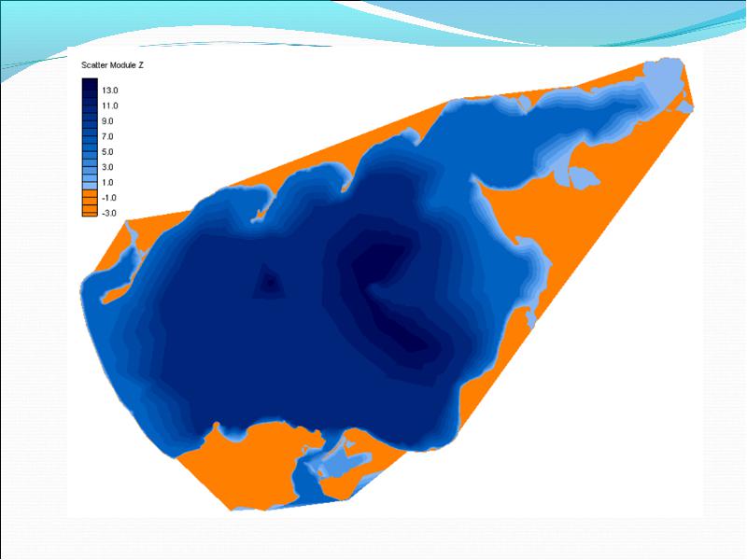This screenshot has width=747, height=560.
Task: Click the 9.0 legend label
Action: click(107, 121)
